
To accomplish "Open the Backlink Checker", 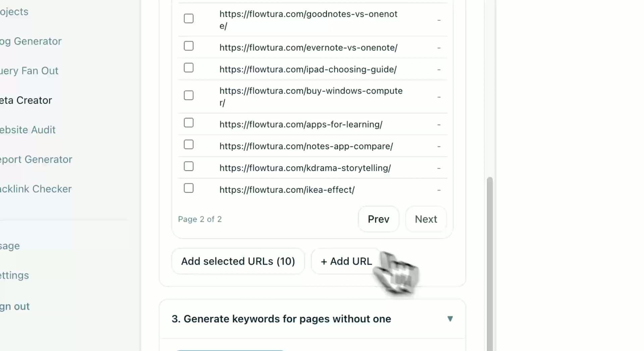I will click(36, 189).
